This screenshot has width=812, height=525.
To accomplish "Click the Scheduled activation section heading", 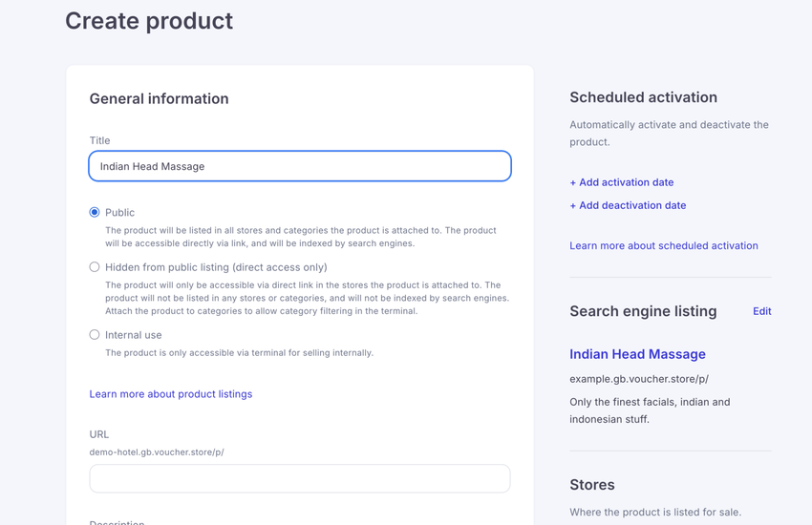I will point(643,97).
